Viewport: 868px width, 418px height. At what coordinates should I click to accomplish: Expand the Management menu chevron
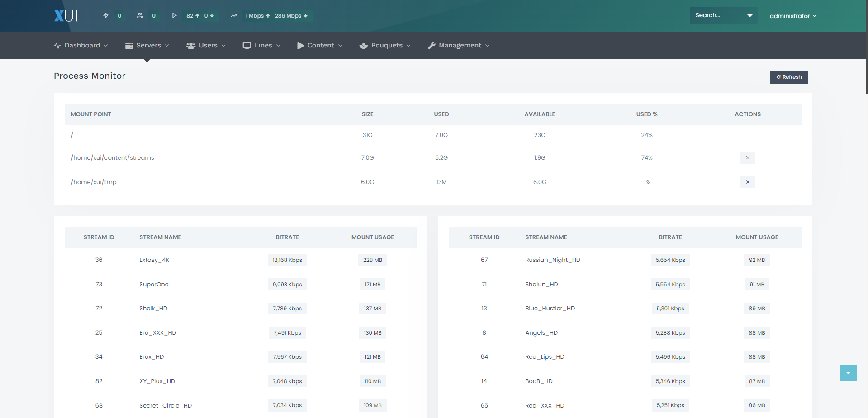[x=487, y=46]
